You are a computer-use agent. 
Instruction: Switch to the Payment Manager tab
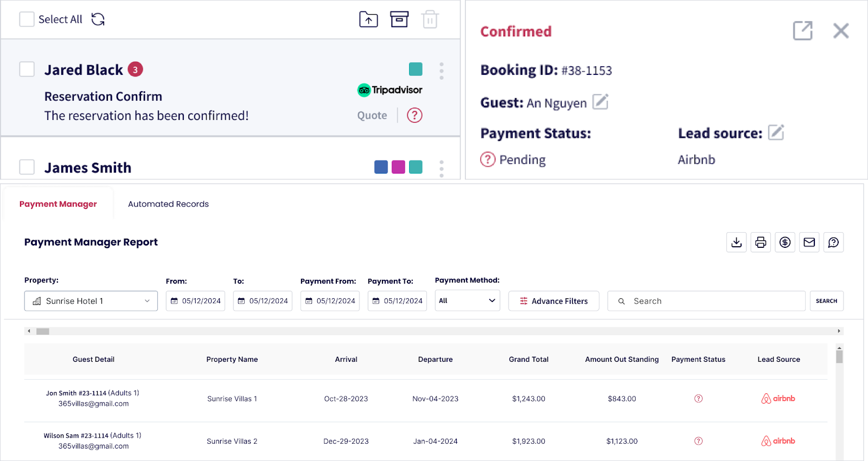click(58, 204)
